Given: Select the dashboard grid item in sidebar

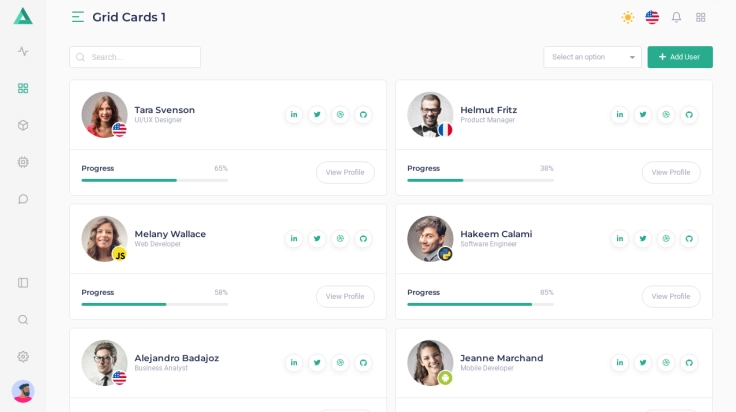Looking at the screenshot, I should 23,88.
